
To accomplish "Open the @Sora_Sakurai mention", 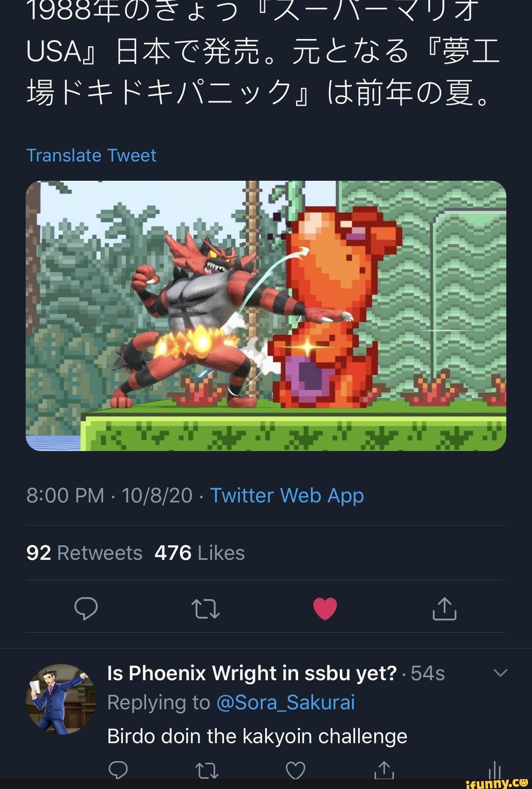I will (285, 702).
